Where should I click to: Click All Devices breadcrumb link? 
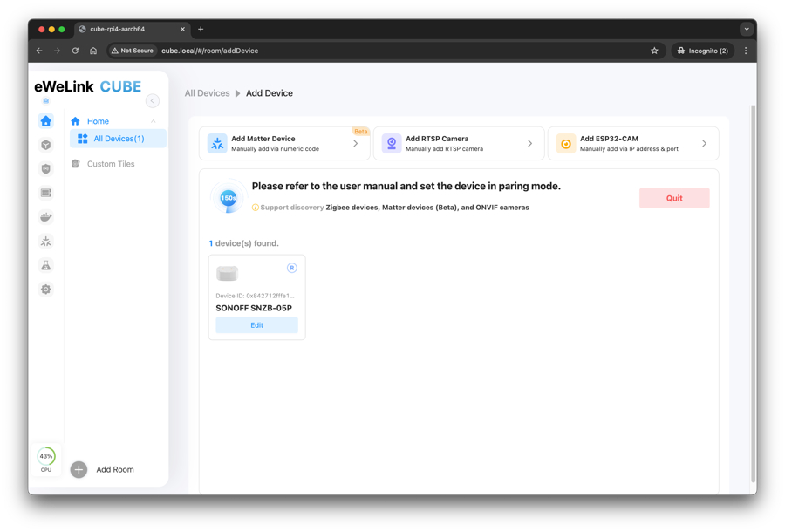(x=207, y=93)
